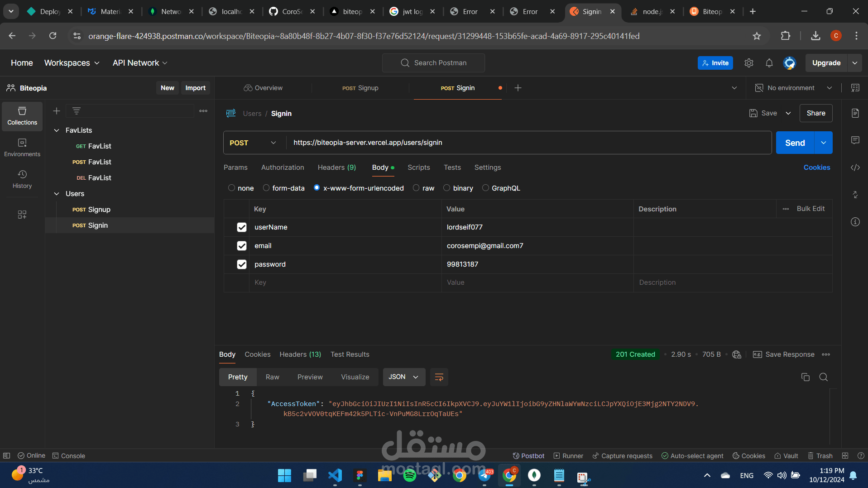Select the form-data body type
This screenshot has width=868, height=488.
(x=266, y=188)
